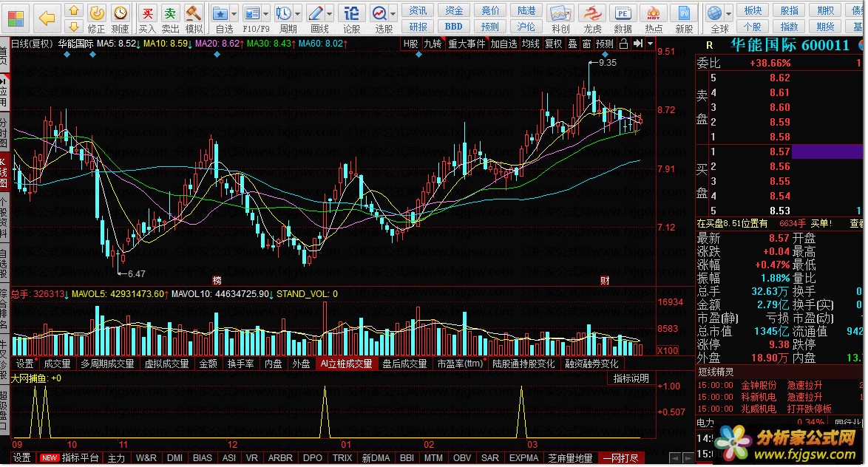Viewport: 868px width, 467px height.
Task: Select the EXPMA indicator tab
Action: [x=523, y=458]
